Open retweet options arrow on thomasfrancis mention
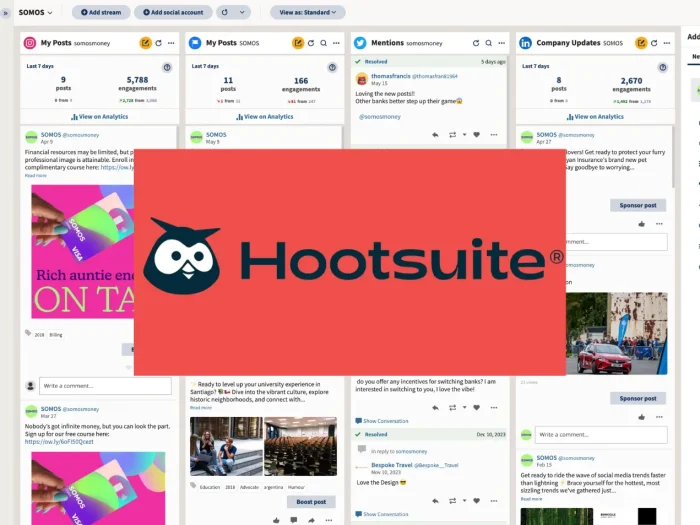 pos(464,135)
